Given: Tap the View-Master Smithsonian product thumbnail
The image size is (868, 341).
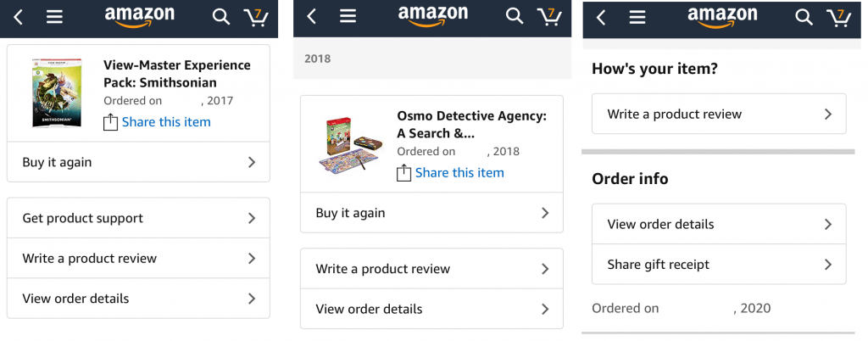Looking at the screenshot, I should click(51, 93).
